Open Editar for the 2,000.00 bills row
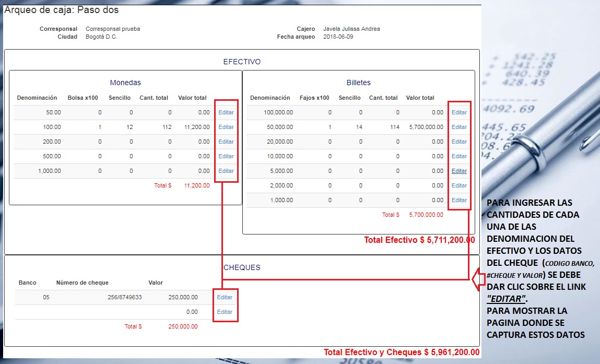600x364 pixels. 459,185
